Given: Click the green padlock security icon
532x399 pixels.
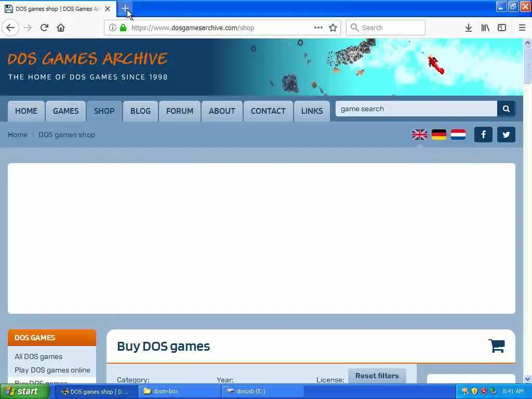Looking at the screenshot, I should [x=123, y=28].
